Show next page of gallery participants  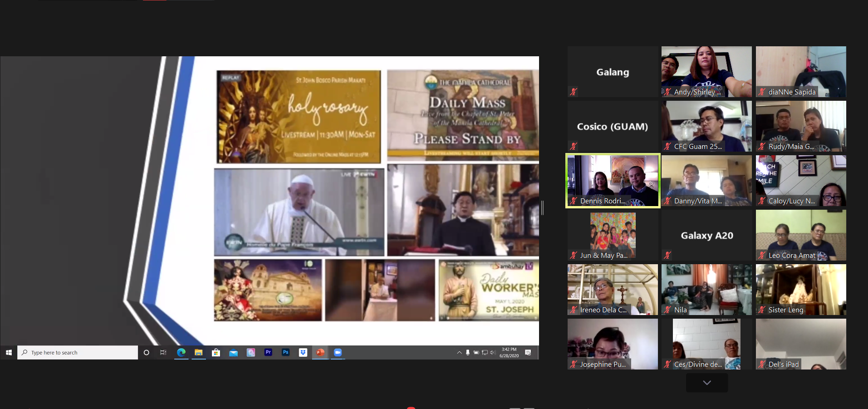[x=707, y=383]
